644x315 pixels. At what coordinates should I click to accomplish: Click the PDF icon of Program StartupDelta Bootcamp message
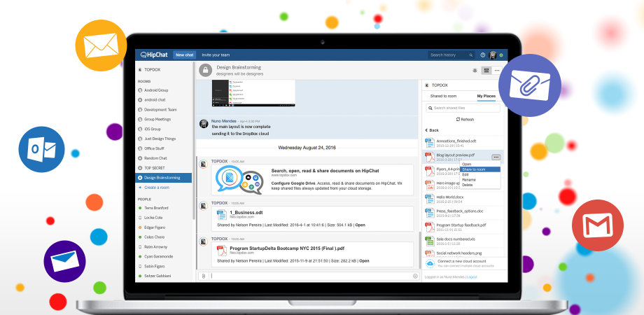222,251
